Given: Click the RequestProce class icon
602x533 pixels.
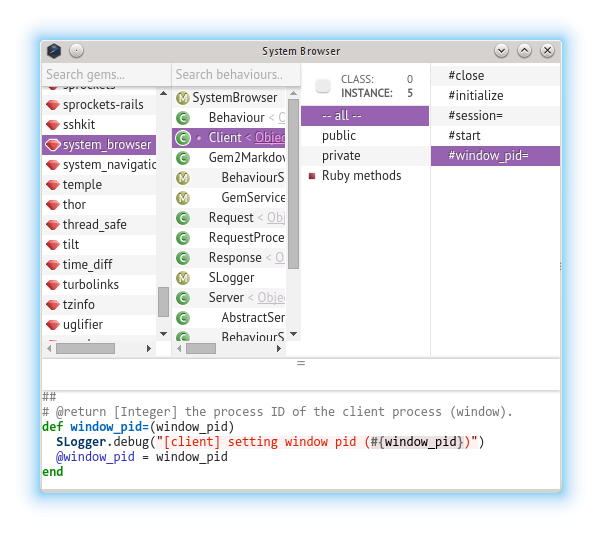Looking at the screenshot, I should coord(183,238).
